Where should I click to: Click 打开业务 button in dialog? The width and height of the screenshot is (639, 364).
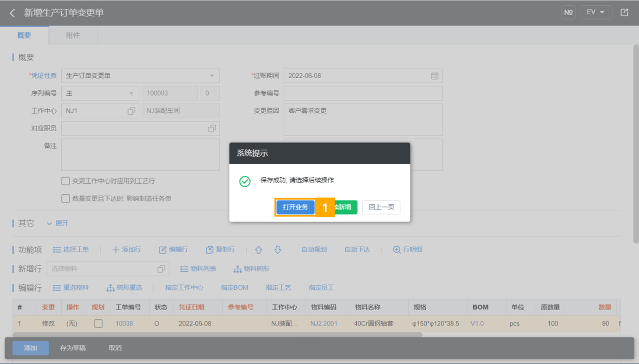pos(295,207)
